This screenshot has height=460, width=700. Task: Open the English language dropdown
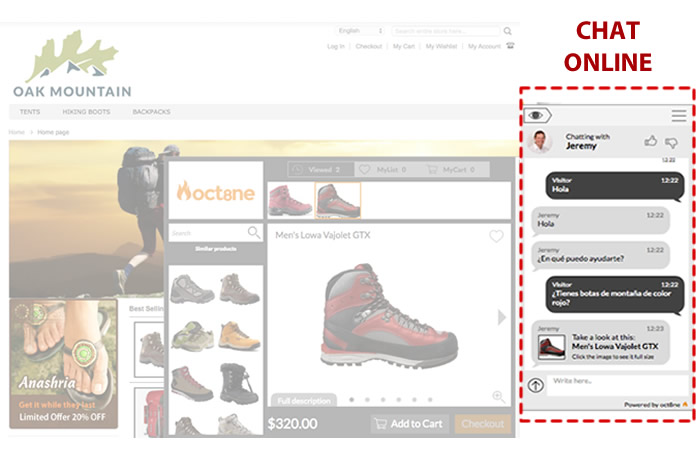point(360,31)
